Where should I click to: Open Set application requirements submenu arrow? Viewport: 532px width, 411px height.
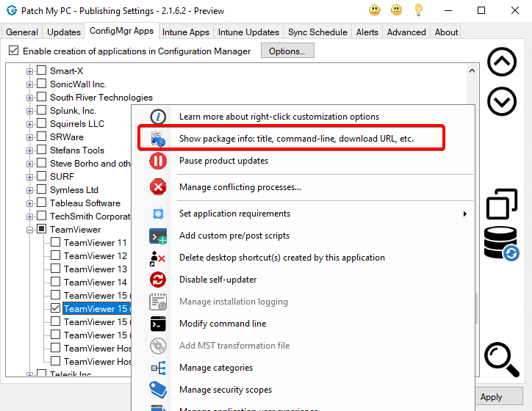tap(465, 214)
